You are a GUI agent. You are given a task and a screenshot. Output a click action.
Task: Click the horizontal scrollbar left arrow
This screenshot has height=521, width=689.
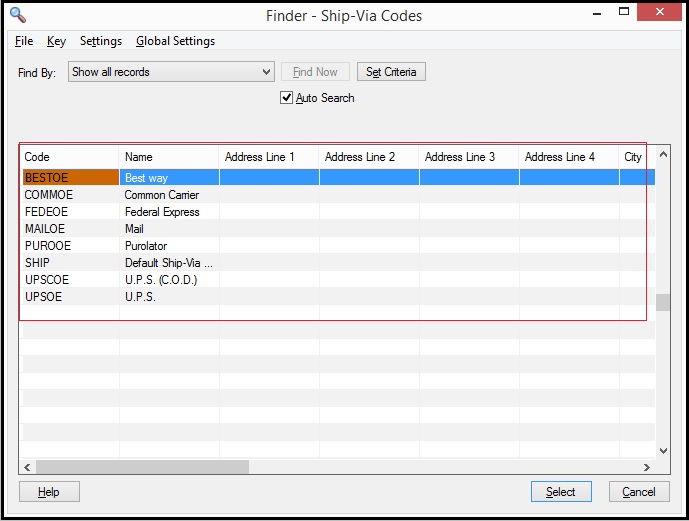27,467
